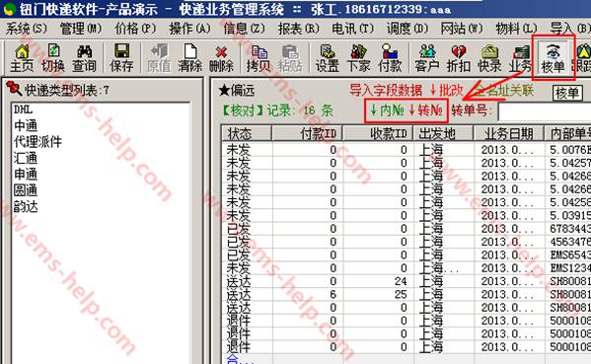
Task: Open the 核单 eye toolbar icon
Action: pos(553,58)
